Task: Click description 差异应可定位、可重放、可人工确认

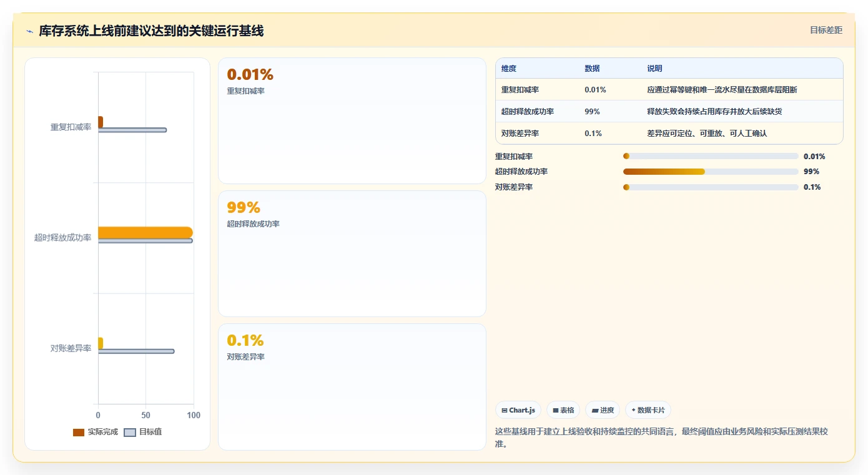Action: [x=707, y=134]
